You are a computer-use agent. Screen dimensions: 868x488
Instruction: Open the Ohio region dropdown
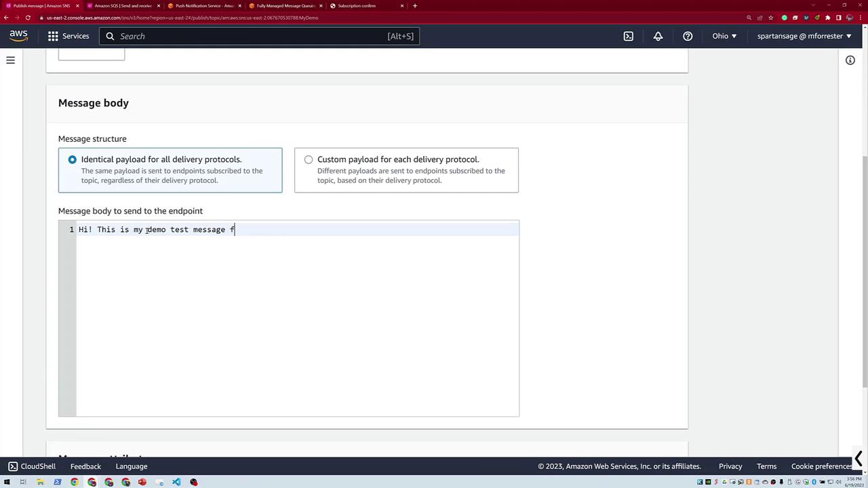724,36
